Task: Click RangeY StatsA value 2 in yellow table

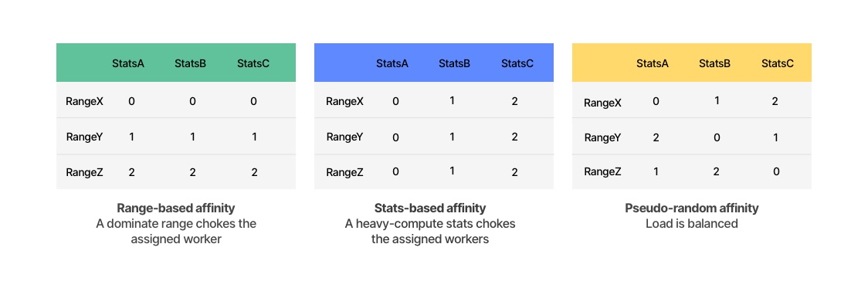Action: tap(656, 137)
